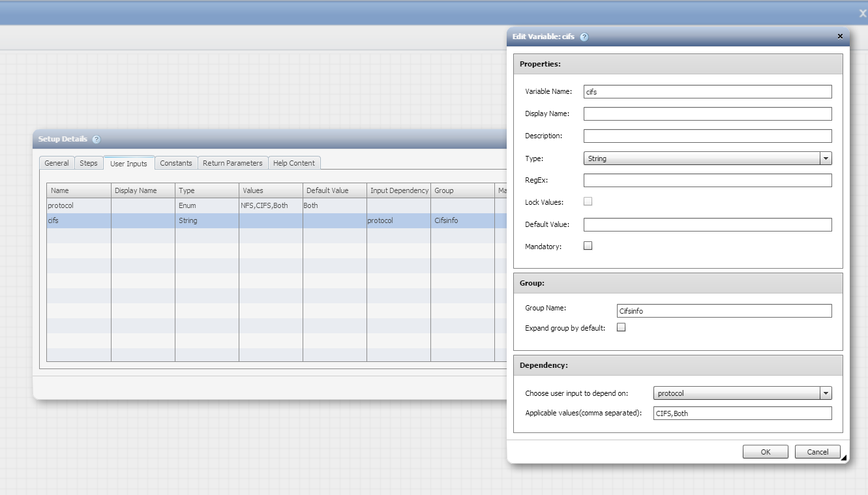Click the Applicable values text field

(x=742, y=413)
